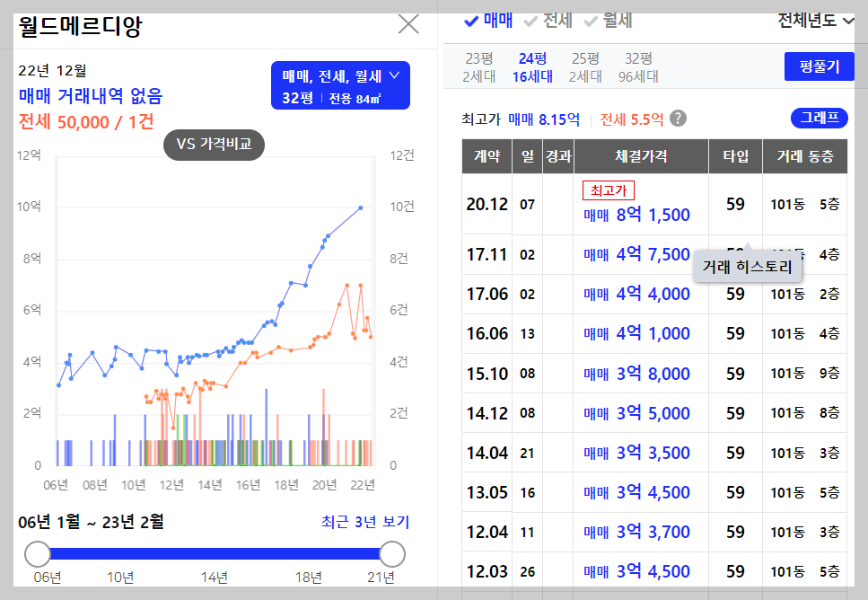The width and height of the screenshot is (868, 600).
Task: Click the 그래프 button
Action: click(819, 118)
